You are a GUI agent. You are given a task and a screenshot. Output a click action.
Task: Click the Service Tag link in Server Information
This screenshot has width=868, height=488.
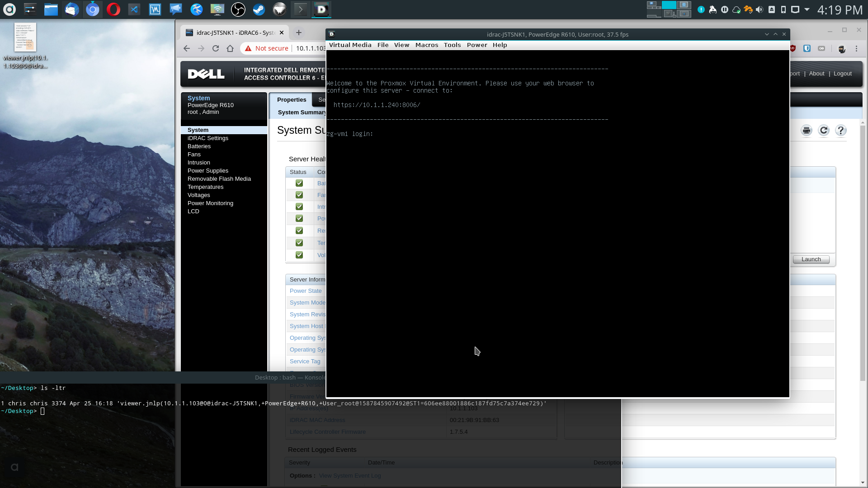tap(305, 361)
